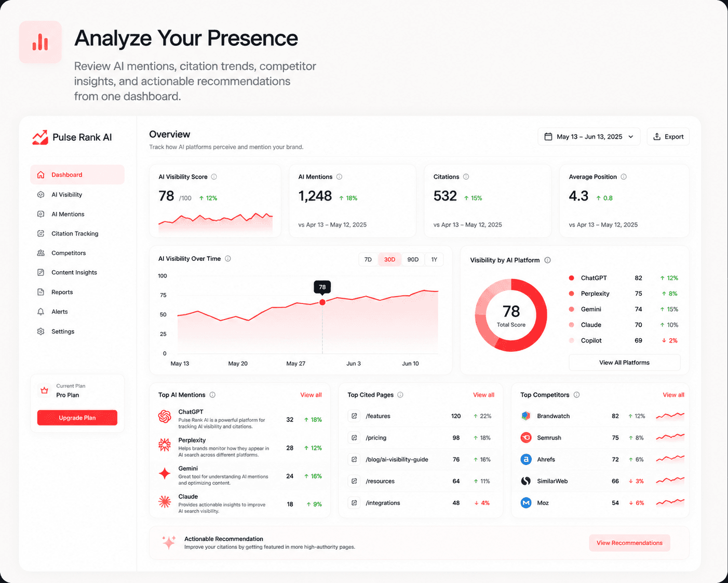Click the /pricing page name

coord(376,438)
